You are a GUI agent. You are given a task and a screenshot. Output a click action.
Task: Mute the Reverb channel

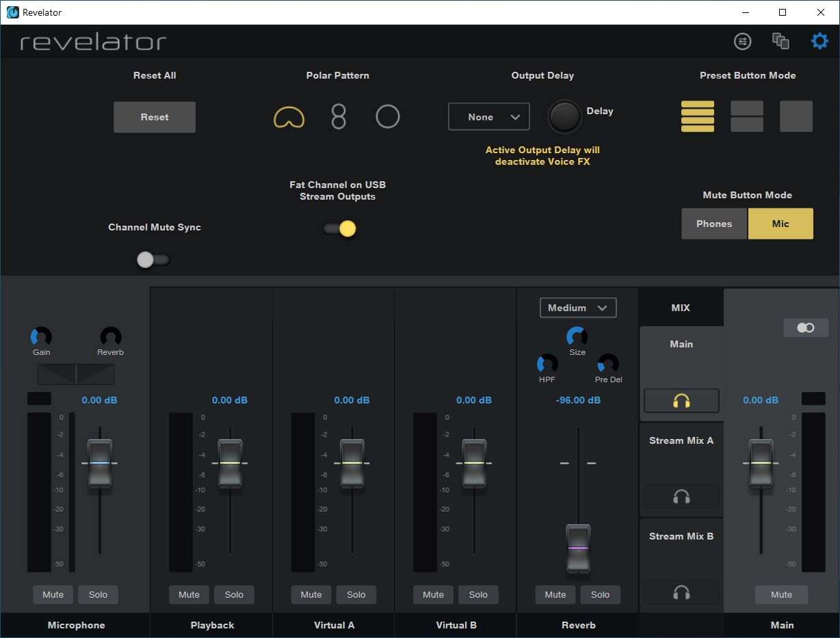555,595
